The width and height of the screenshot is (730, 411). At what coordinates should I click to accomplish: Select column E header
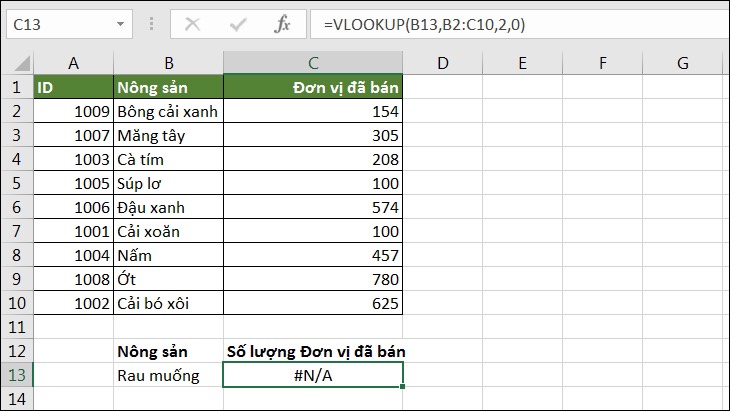[522, 63]
